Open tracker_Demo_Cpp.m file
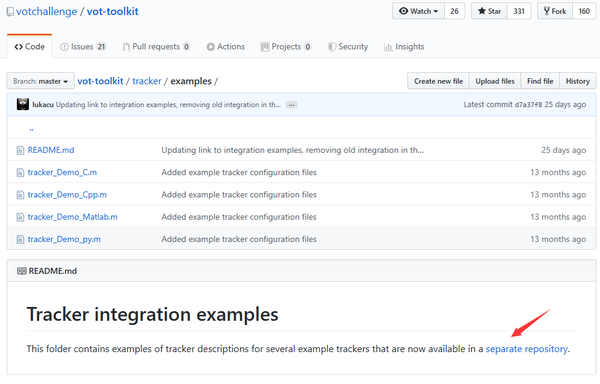The image size is (600, 384). click(67, 194)
